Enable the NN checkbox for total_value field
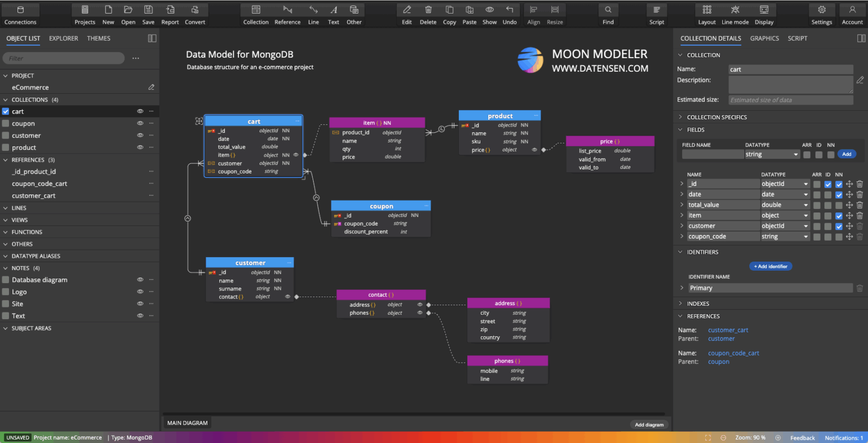 coord(839,205)
